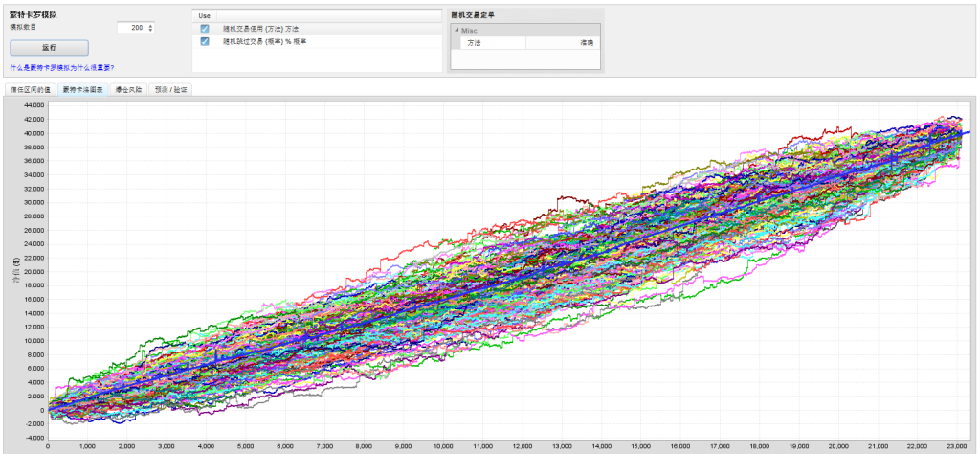
Task: Click the 运行 (Run) button
Action: point(50,48)
